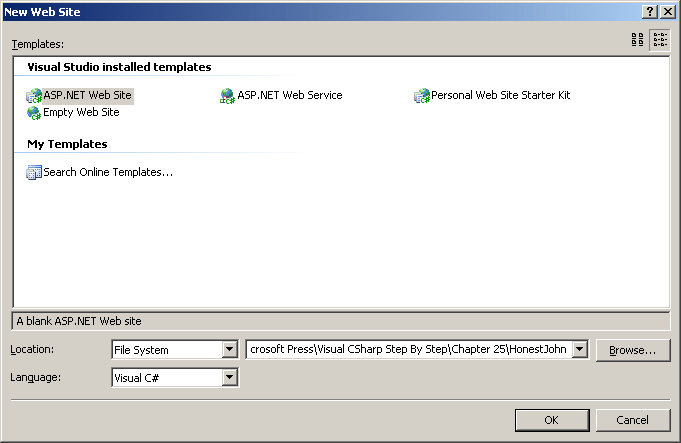The width and height of the screenshot is (681, 443).
Task: Click the Templates: label
Action: [37, 44]
